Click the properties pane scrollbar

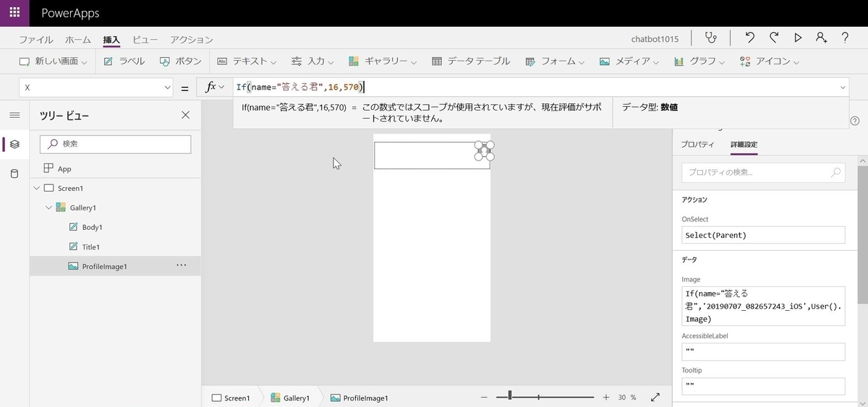pyautogui.click(x=862, y=235)
